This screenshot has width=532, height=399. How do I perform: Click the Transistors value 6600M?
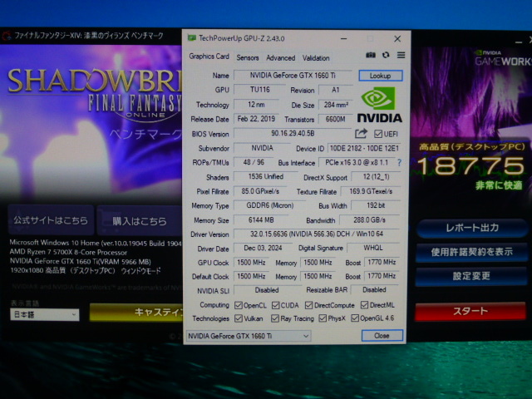[x=335, y=119]
